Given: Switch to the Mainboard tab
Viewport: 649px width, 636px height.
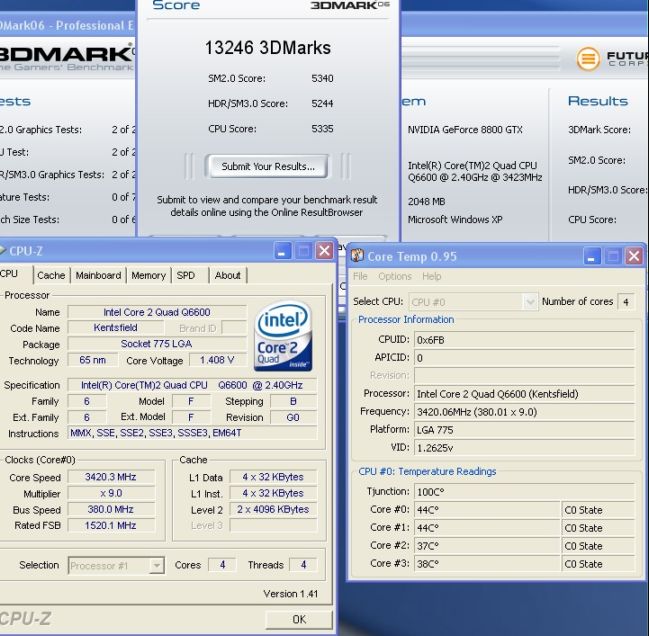Looking at the screenshot, I should (98, 275).
